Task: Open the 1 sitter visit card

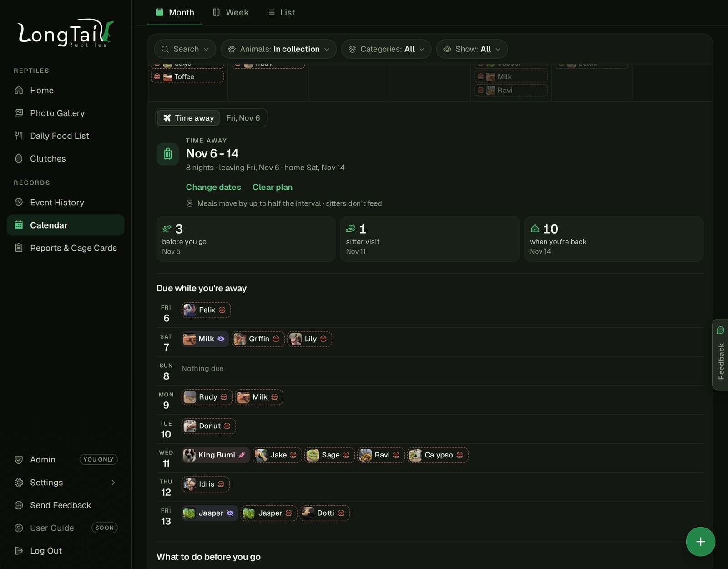Action: [x=430, y=239]
